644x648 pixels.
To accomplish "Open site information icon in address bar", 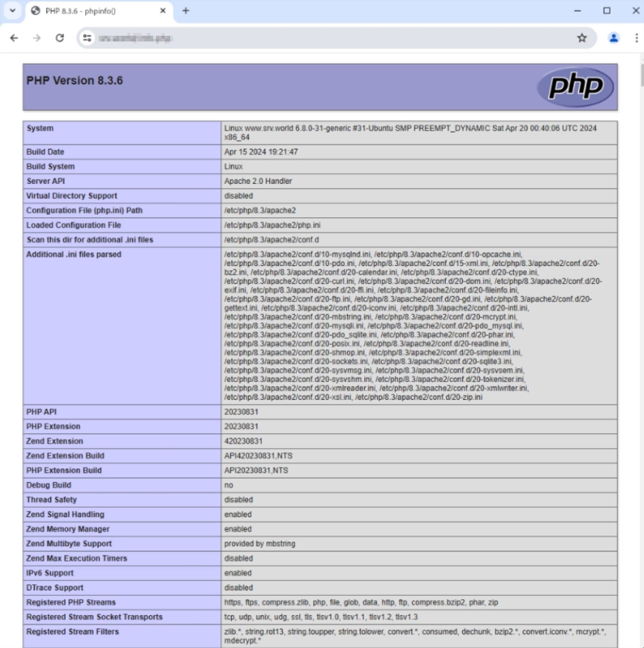I will [x=86, y=38].
